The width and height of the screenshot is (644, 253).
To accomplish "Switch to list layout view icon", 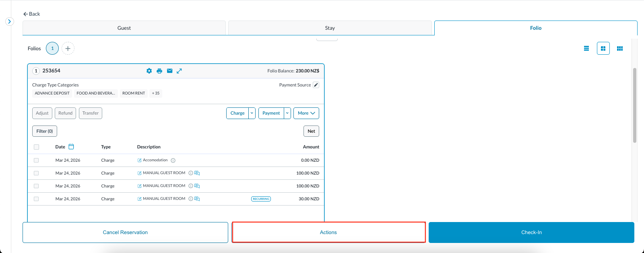I will point(586,48).
